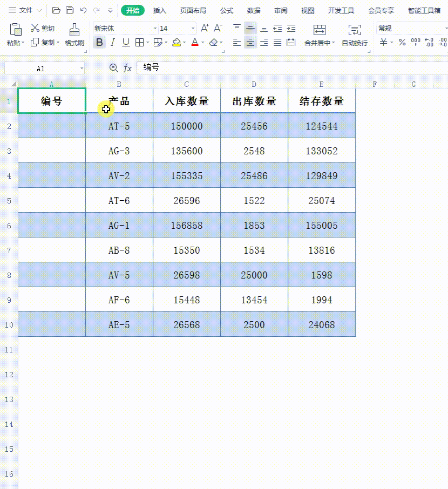Click the increase font size A+ icon
This screenshot has height=489, width=448.
click(x=204, y=27)
